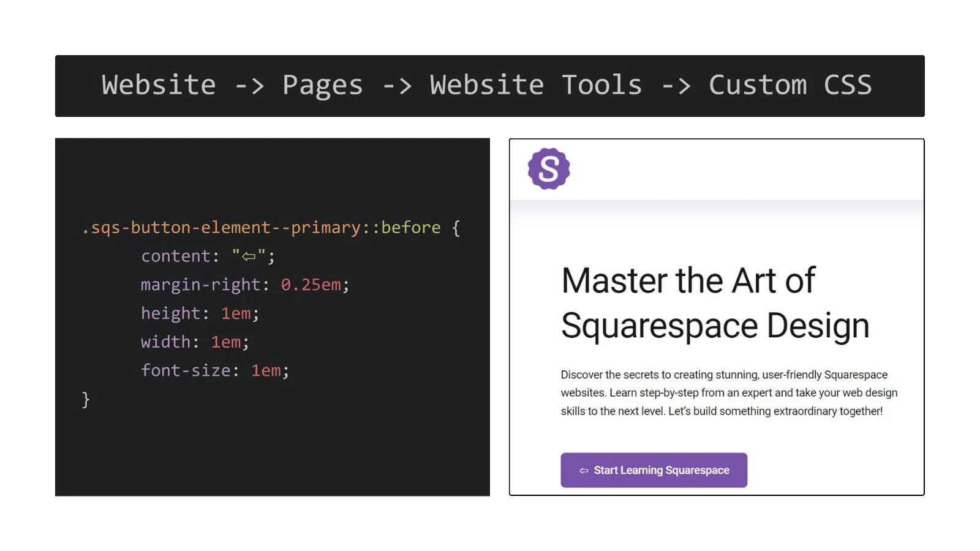This screenshot has width=980, height=551.
Task: Click the purple S logo badge
Action: [x=549, y=168]
